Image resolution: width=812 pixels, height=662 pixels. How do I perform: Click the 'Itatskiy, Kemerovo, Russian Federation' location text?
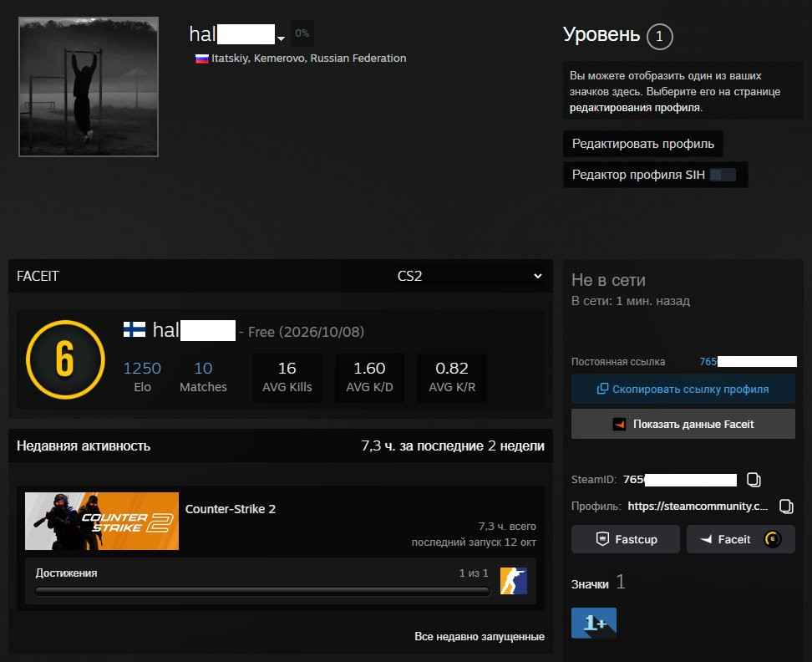(308, 59)
